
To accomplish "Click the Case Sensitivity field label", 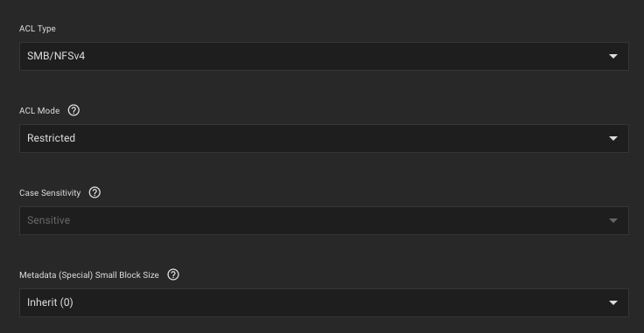I will (50, 193).
